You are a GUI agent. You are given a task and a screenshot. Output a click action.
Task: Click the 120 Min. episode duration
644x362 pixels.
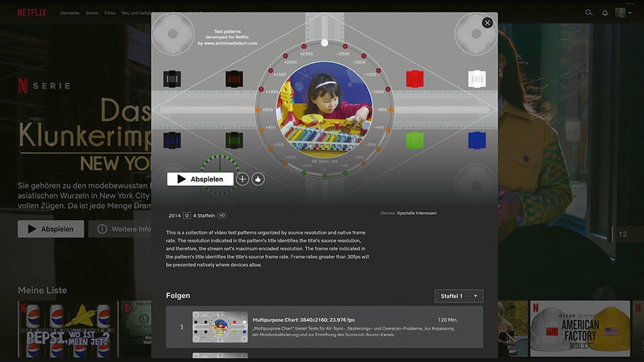[448, 320]
